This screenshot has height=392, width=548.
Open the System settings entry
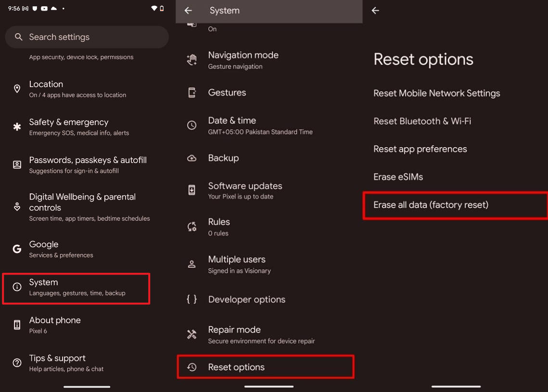(x=76, y=288)
